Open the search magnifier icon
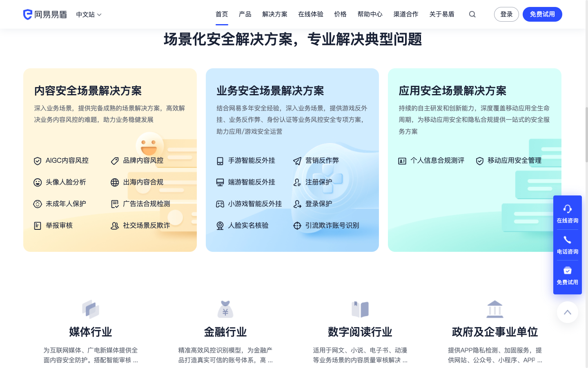Screen dimensions: 588x368 472,14
